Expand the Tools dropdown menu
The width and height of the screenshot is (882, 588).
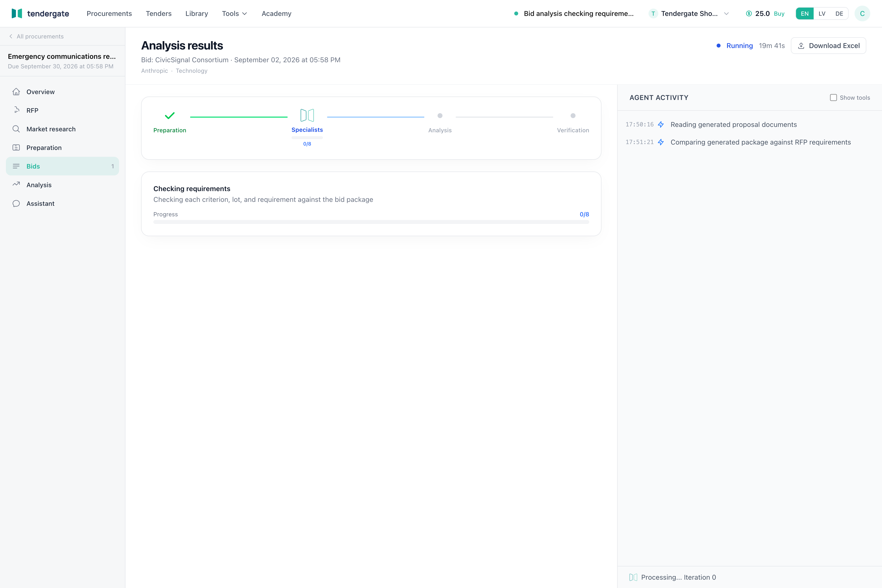(x=234, y=13)
